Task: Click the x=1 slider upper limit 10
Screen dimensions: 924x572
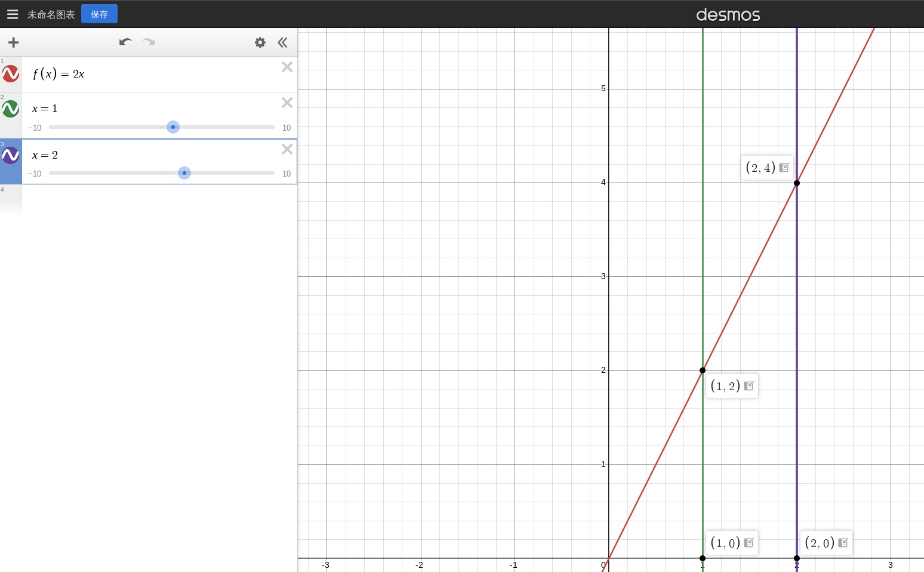Action: coord(287,128)
